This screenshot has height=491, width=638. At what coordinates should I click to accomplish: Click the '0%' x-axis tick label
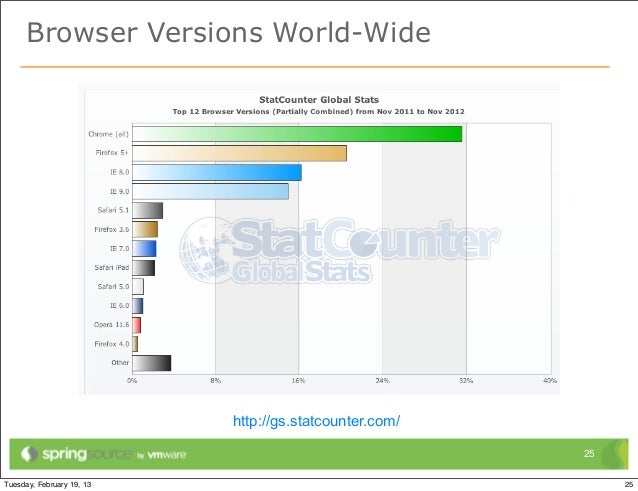pos(132,381)
